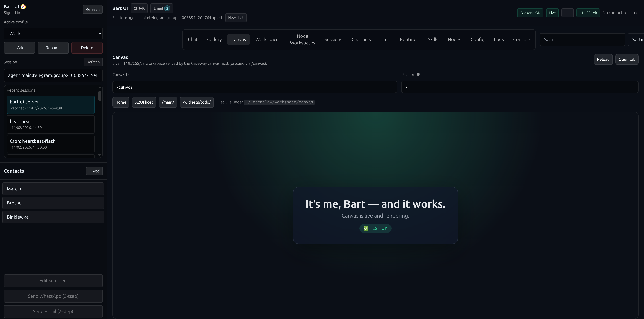
Task: Go to the Channels tab
Action: (x=361, y=39)
